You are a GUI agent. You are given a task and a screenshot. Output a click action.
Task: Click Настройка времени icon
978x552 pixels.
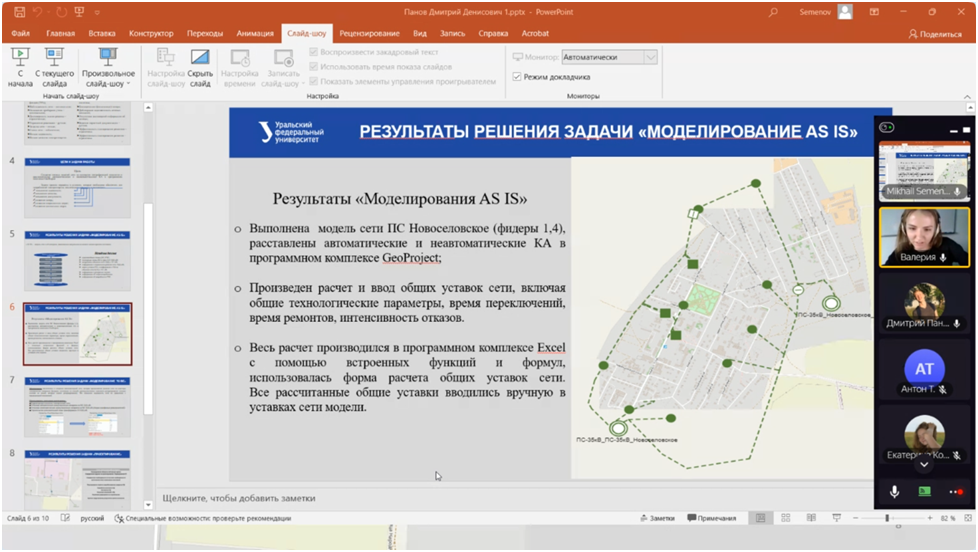pyautogui.click(x=240, y=67)
